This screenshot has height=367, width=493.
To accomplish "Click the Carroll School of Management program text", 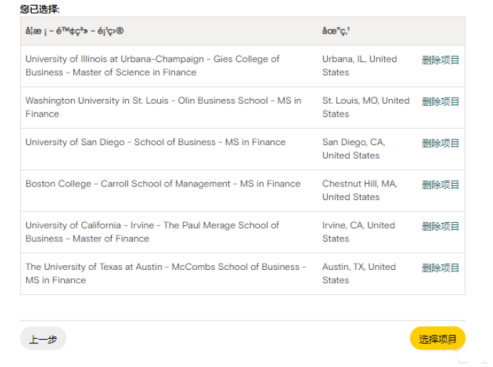I will (x=163, y=184).
